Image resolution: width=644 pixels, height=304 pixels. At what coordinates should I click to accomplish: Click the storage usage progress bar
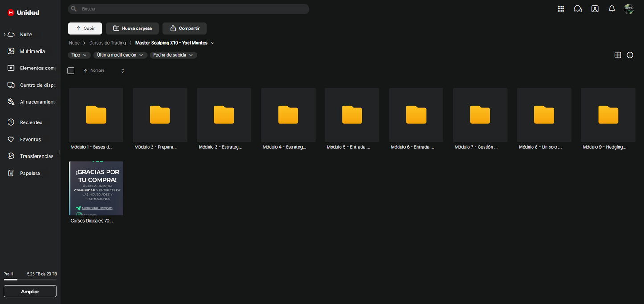tap(30, 280)
